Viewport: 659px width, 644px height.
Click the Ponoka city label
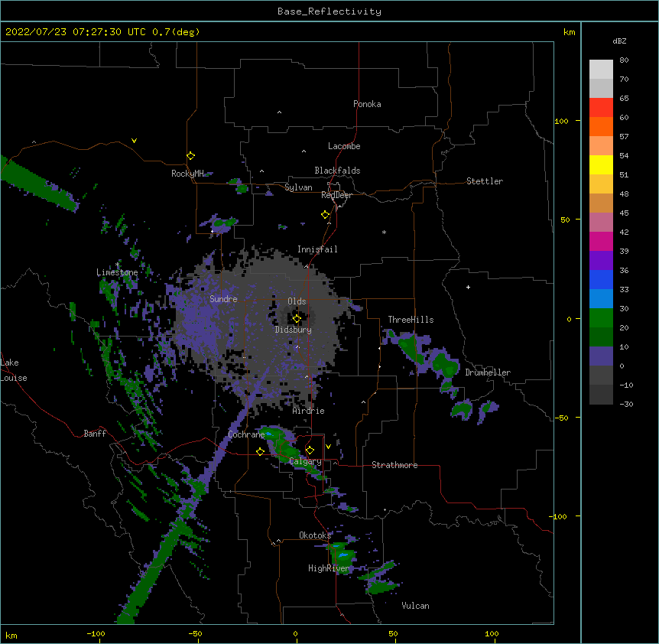point(367,104)
